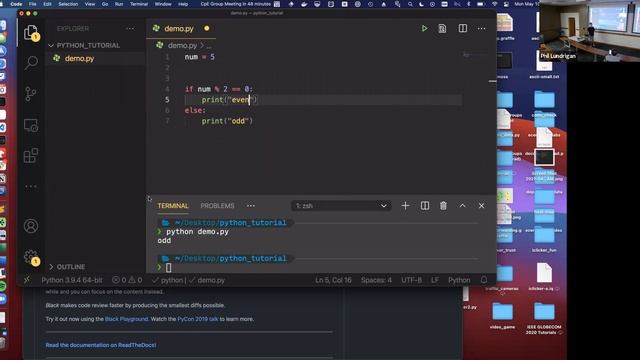This screenshot has width=640, height=360.
Task: Kill the terminal with trash icon
Action: pyautogui.click(x=443, y=206)
